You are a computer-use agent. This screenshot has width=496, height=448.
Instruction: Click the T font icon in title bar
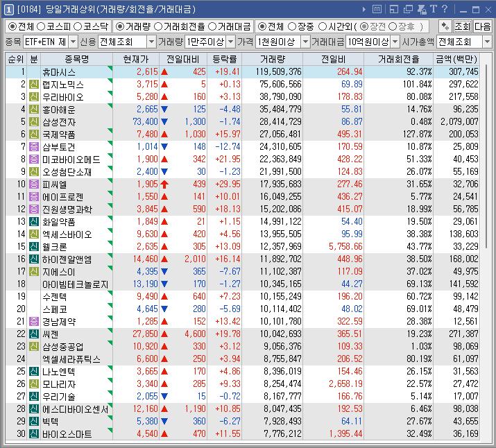tap(434, 9)
